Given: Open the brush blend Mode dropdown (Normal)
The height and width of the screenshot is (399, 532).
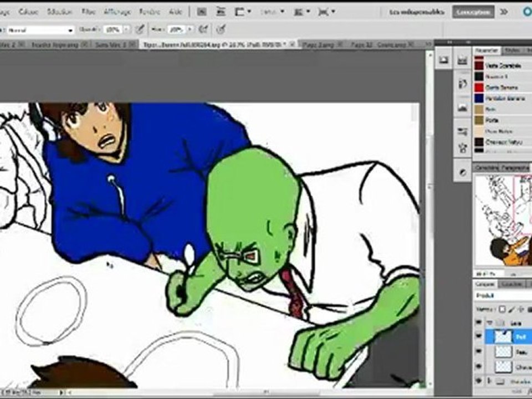Looking at the screenshot, I should (40, 30).
